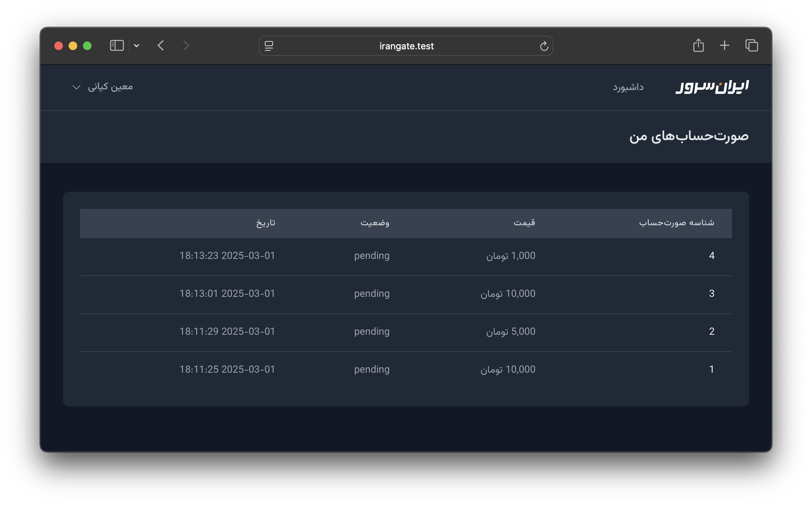Image resolution: width=812 pixels, height=505 pixels.
Task: Open the Share icon
Action: [698, 46]
